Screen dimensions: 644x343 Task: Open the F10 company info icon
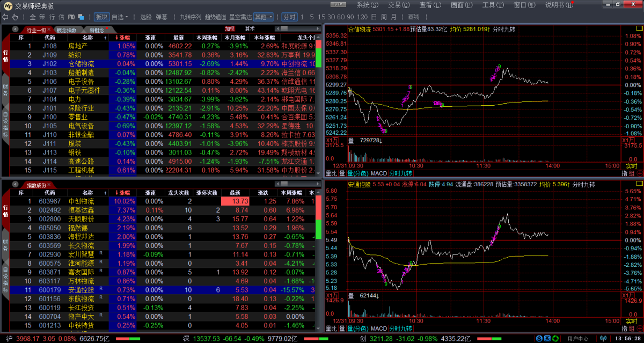coord(72,17)
